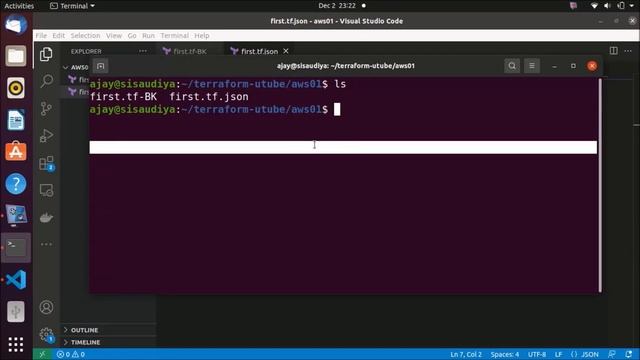
Task: Change end of line sequence LF
Action: [558, 354]
